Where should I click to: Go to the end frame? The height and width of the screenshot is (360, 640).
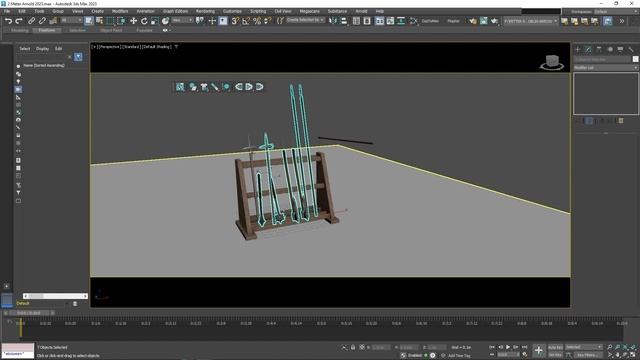click(525, 347)
